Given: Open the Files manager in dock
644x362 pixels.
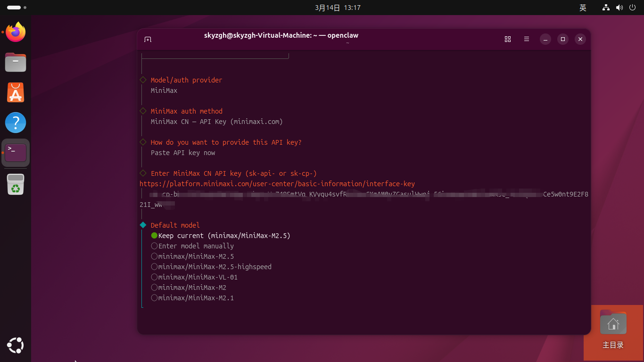Looking at the screenshot, I should point(16,62).
